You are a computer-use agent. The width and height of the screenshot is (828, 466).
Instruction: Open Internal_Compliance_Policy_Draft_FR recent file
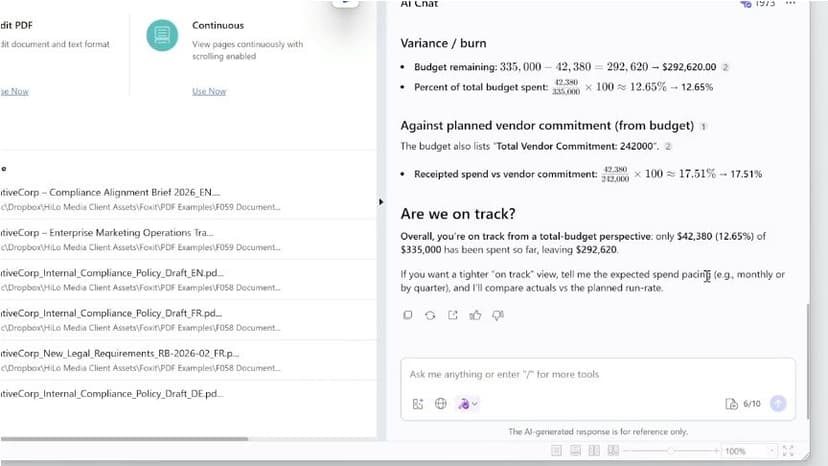click(187, 320)
